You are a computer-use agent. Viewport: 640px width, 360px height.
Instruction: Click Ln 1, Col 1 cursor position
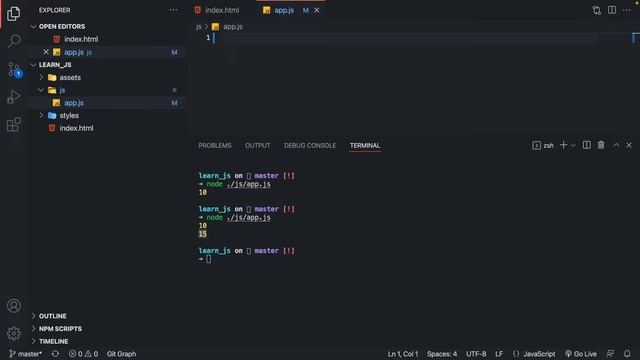coord(402,354)
